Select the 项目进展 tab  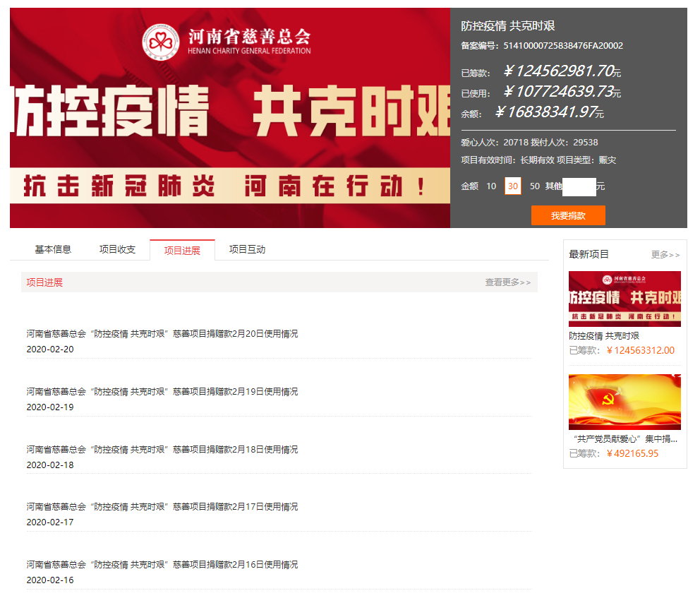coord(182,250)
